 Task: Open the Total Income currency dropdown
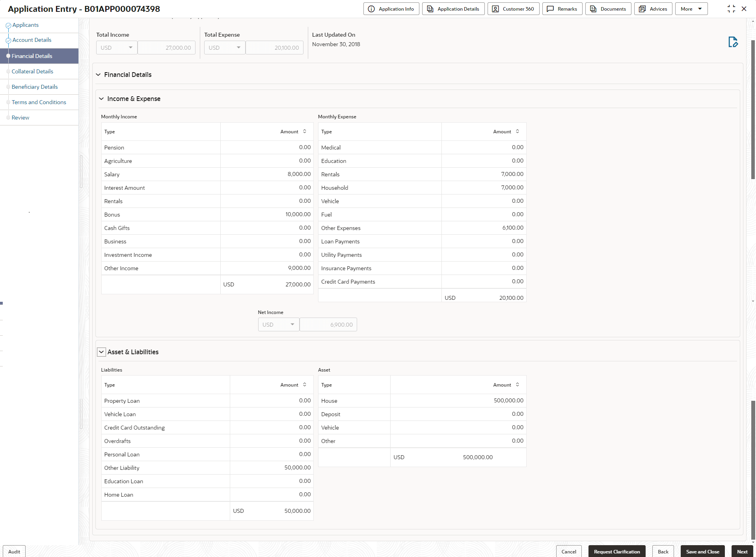tap(117, 48)
